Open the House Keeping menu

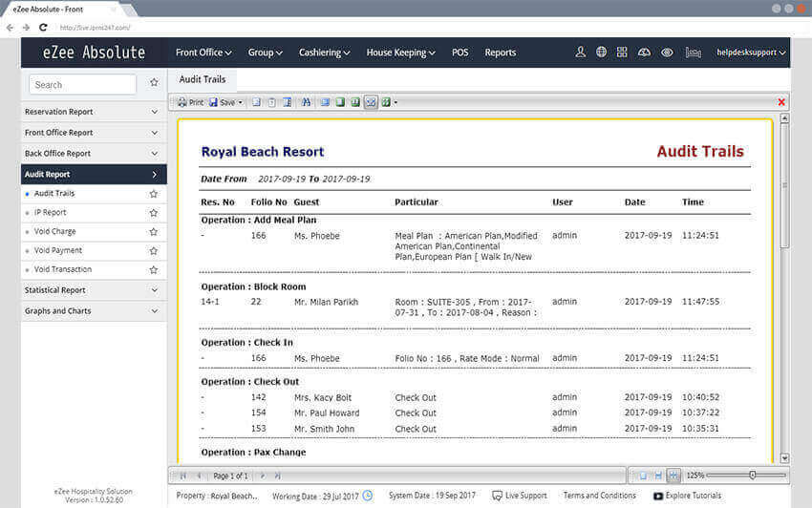pyautogui.click(x=401, y=53)
